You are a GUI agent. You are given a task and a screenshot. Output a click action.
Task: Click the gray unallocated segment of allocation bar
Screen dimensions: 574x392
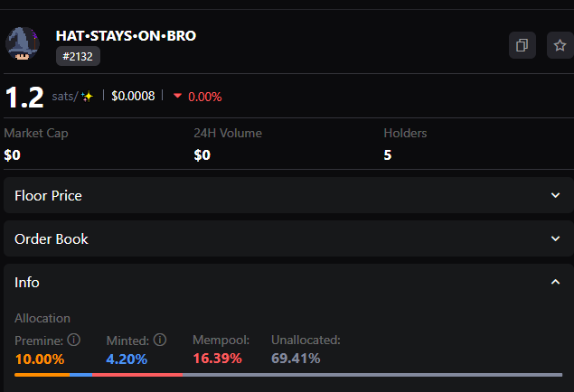coord(372,375)
